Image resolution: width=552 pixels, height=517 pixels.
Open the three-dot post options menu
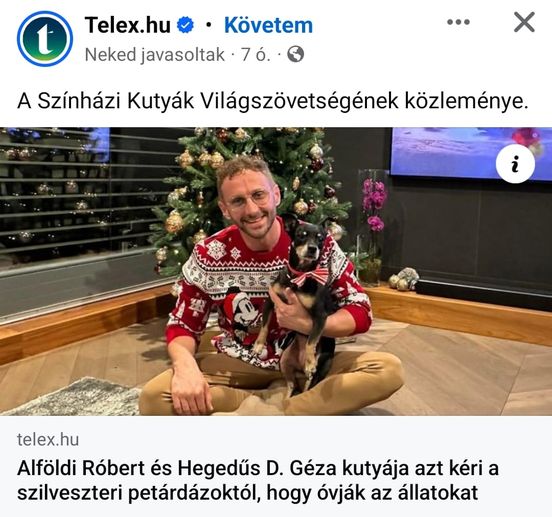[458, 22]
